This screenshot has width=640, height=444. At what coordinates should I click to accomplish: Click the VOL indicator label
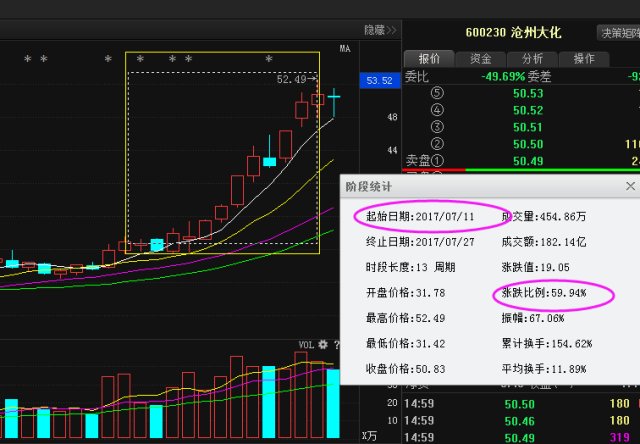click(307, 345)
